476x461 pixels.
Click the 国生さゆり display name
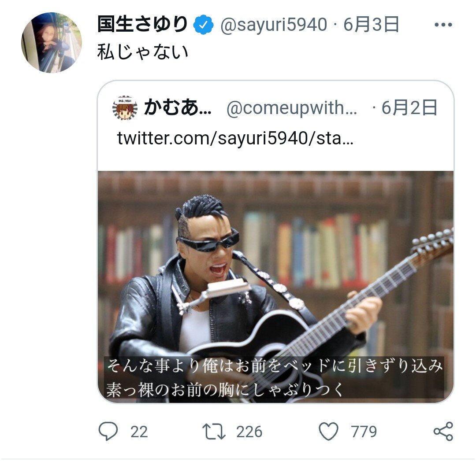pos(143,24)
